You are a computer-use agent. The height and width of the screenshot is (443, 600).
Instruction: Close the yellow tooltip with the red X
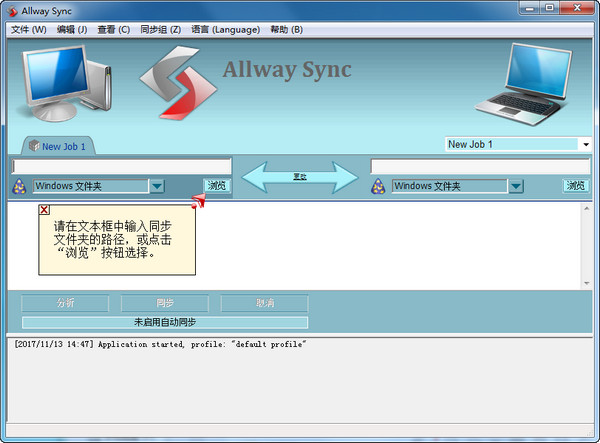pyautogui.click(x=45, y=210)
